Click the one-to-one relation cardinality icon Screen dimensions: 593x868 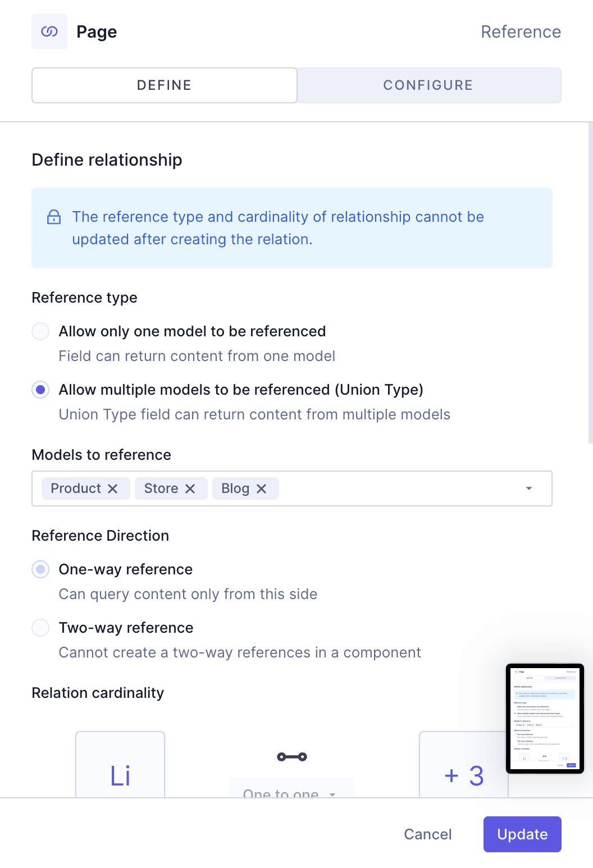pyautogui.click(x=291, y=756)
